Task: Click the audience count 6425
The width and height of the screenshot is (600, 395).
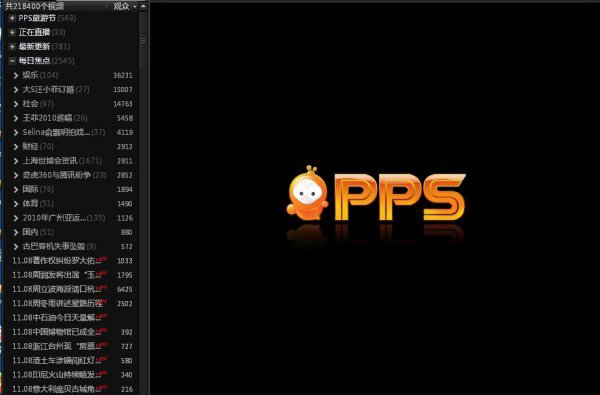Action: click(125, 289)
